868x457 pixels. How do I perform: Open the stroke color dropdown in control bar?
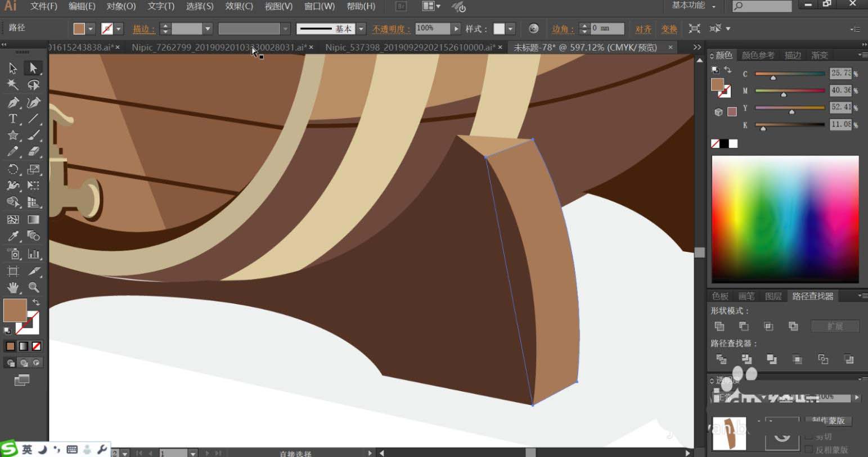coord(119,29)
